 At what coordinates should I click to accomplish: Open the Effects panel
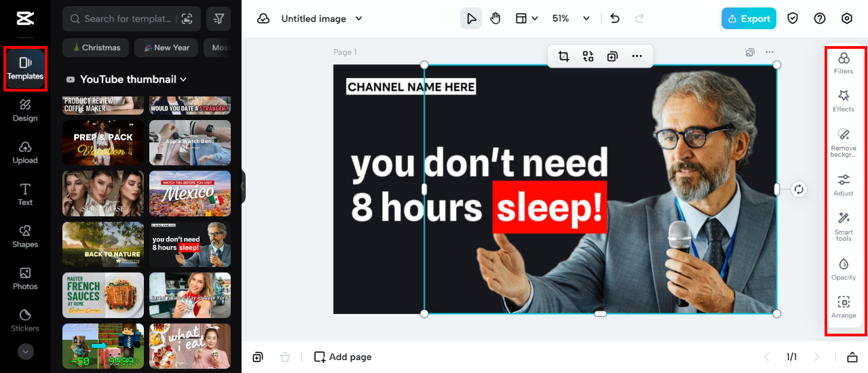(844, 100)
